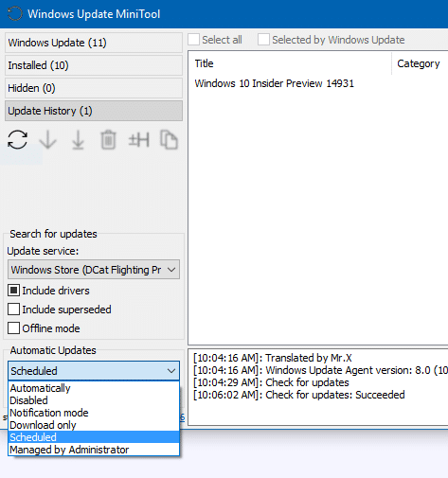
Task: Open the Hidden (0) section
Action: (x=94, y=88)
